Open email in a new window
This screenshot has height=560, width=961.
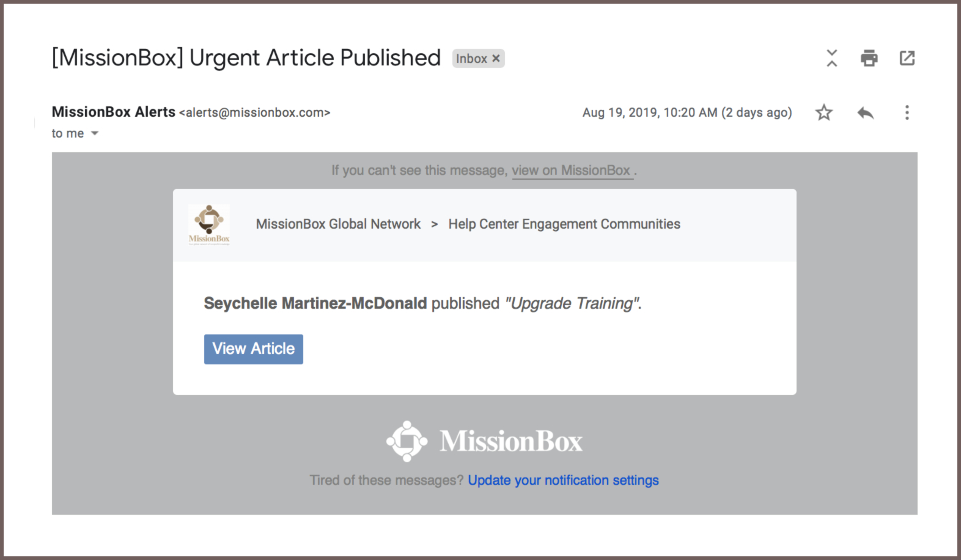[907, 58]
